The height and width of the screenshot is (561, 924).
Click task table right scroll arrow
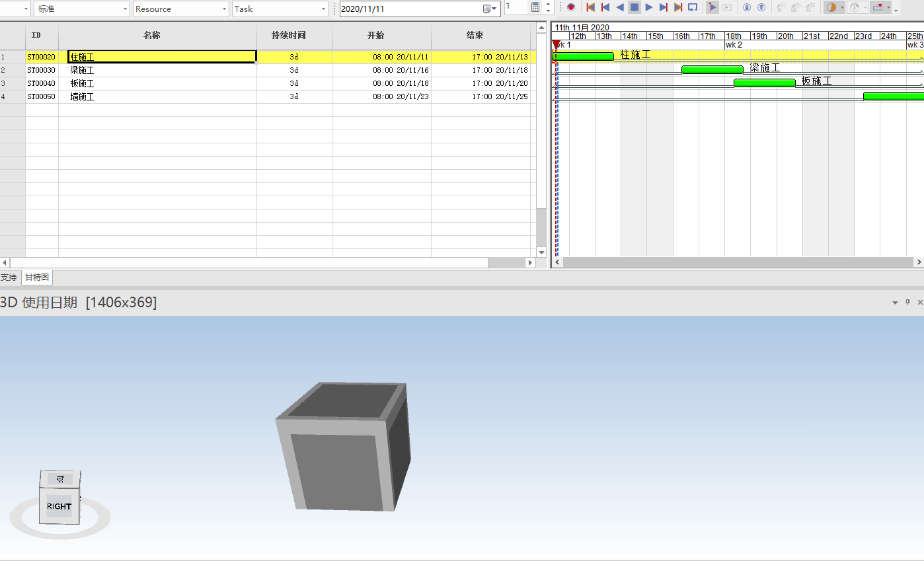(530, 262)
